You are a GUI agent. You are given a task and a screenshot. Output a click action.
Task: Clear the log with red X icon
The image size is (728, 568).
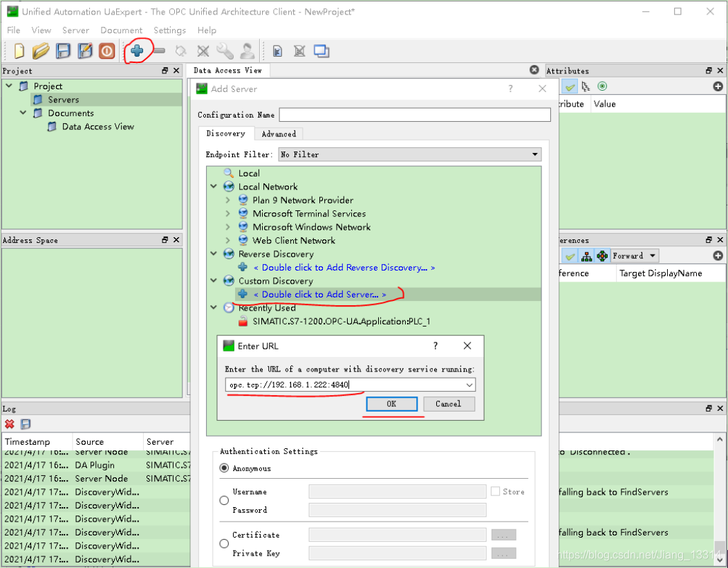click(x=9, y=424)
